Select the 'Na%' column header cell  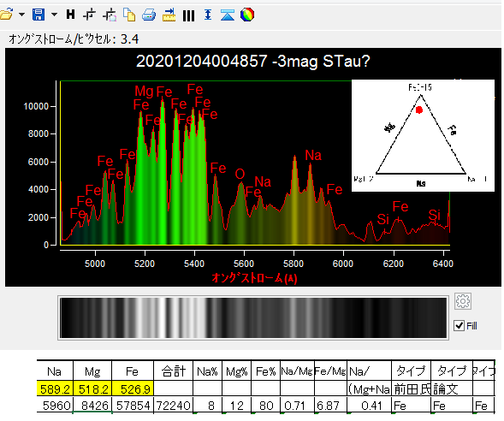click(207, 371)
